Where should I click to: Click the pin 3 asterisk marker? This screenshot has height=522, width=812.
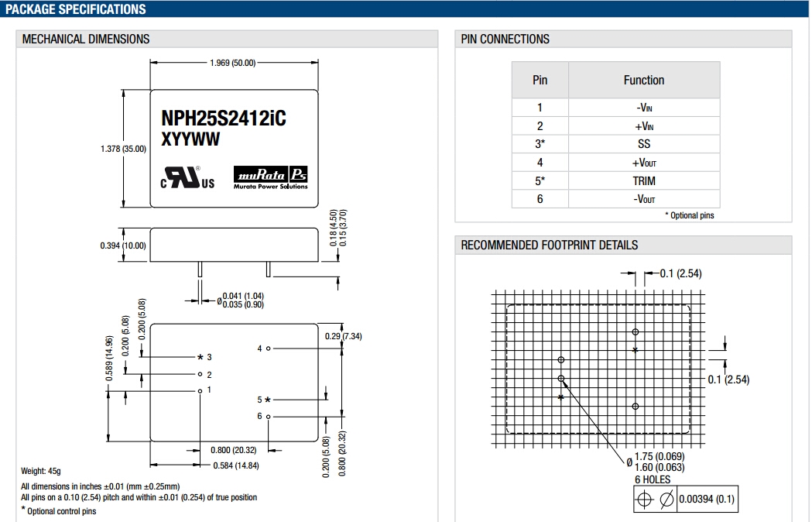[x=200, y=357]
